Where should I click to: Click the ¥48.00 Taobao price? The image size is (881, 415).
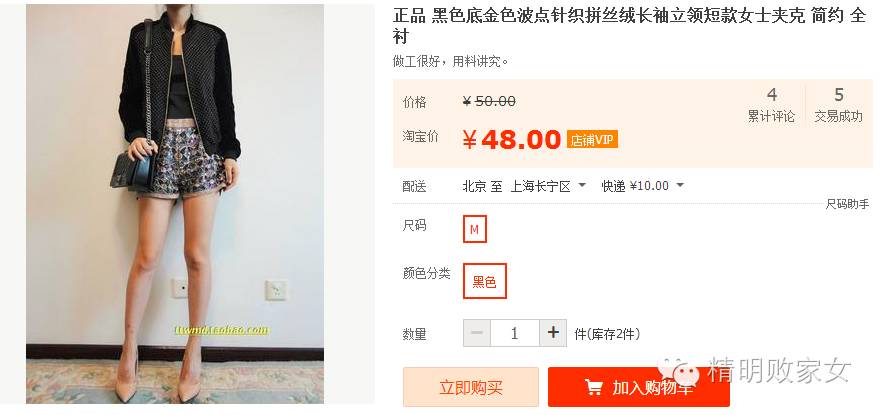[511, 139]
